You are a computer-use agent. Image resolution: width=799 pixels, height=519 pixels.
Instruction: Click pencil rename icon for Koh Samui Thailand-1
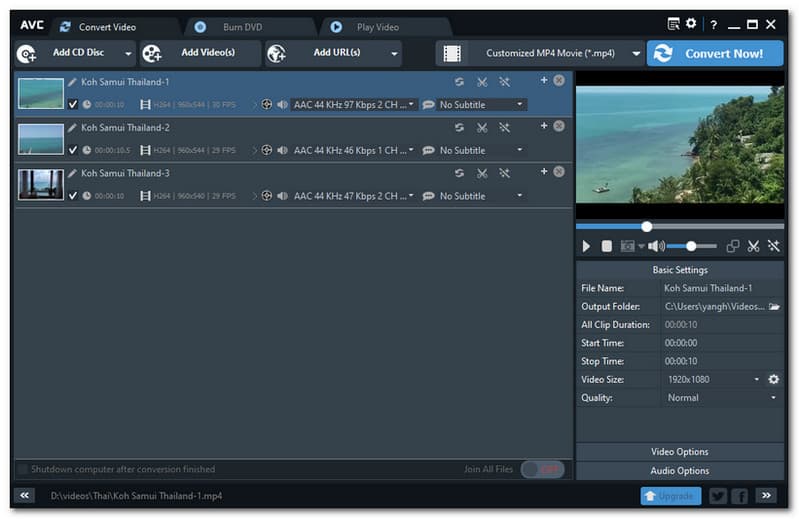(x=72, y=82)
